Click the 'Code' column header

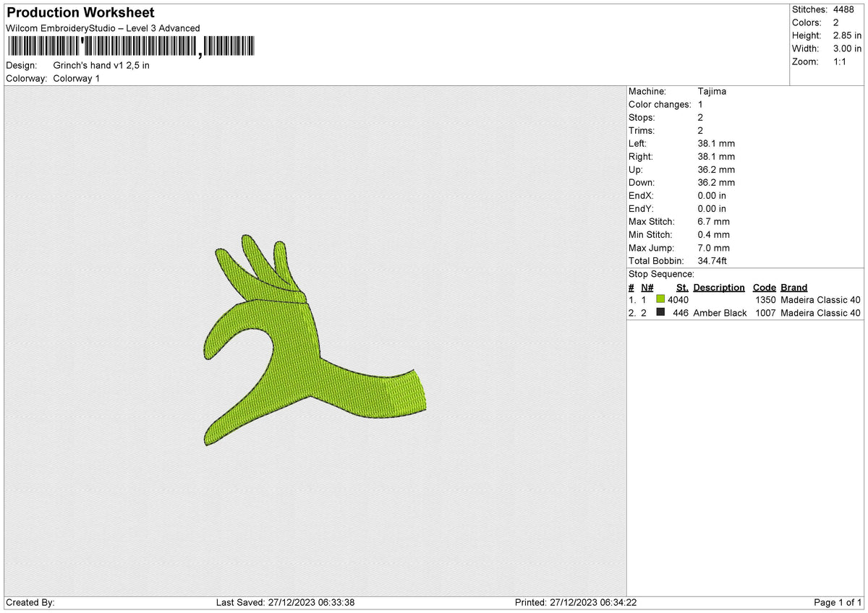[x=764, y=287]
